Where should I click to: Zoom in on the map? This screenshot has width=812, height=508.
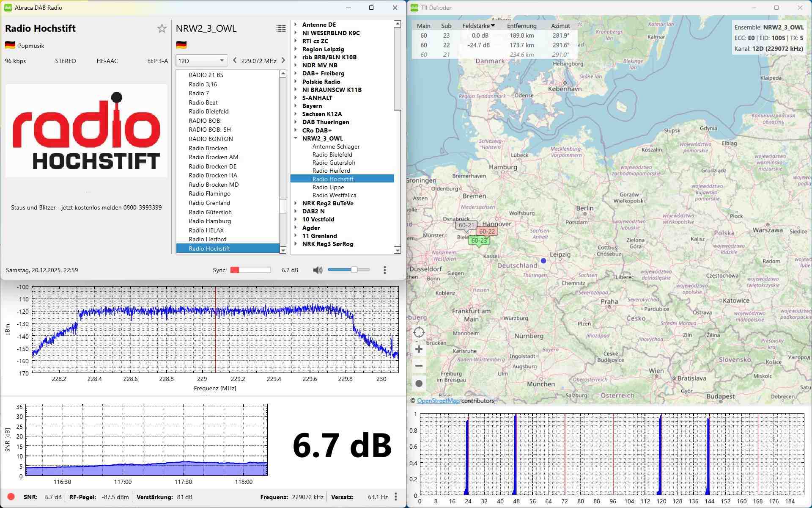point(419,349)
